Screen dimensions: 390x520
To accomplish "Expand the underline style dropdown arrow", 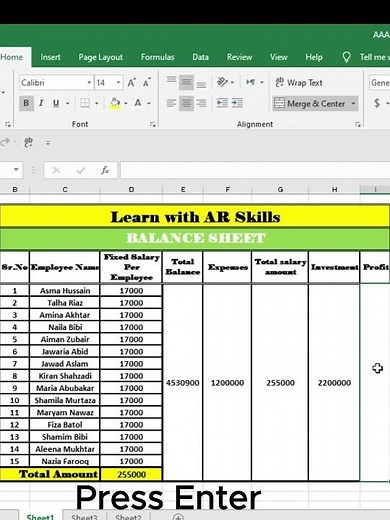I will pos(67,103).
